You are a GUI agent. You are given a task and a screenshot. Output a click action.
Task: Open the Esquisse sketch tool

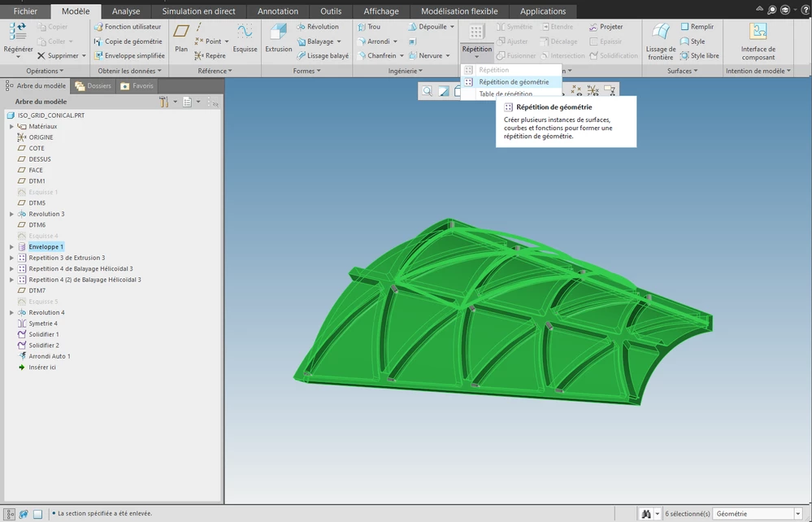245,37
